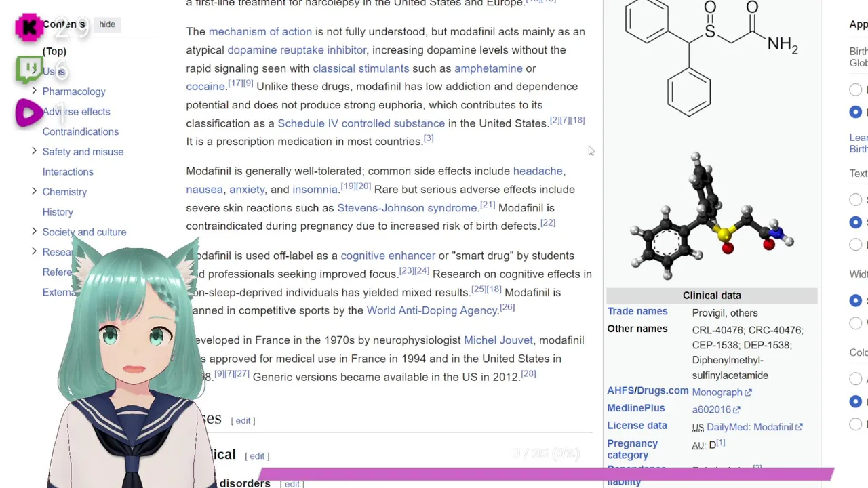The image size is (868, 488).
Task: Open Safety and misuse contents entry
Action: coord(83,152)
